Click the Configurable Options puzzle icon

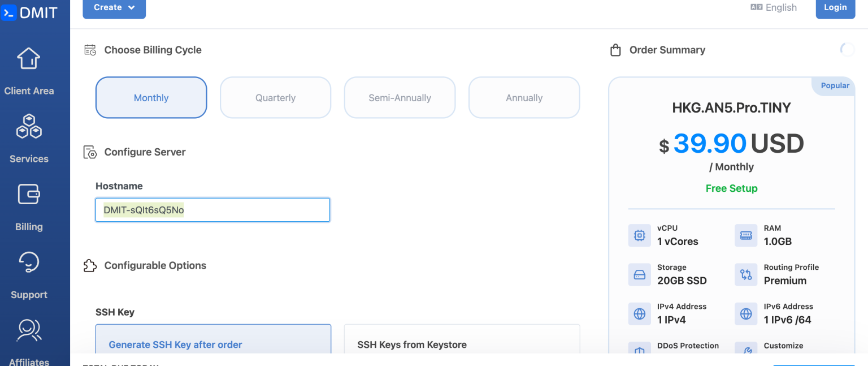90,266
